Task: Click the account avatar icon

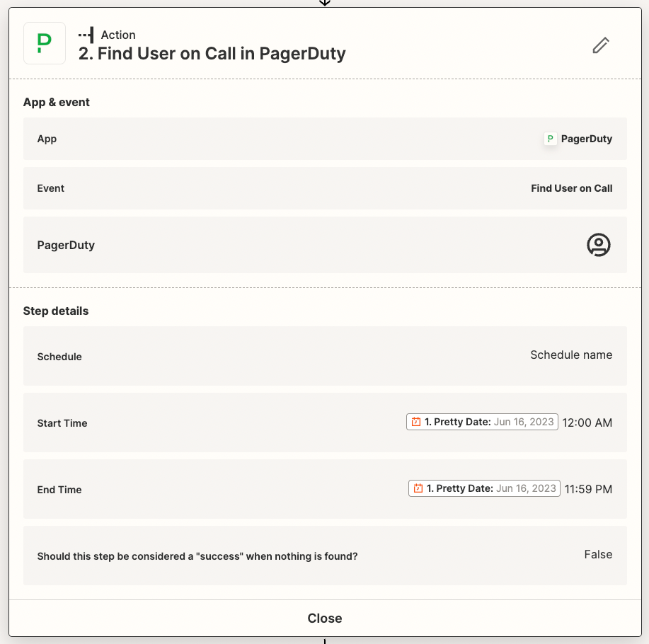Action: 598,245
